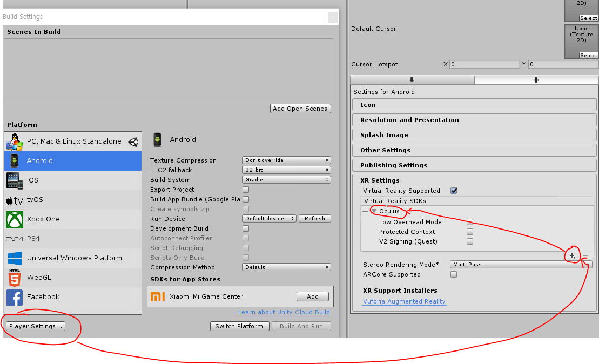Open Stereo Rendering Mode dropdown
This screenshot has height=364, width=599.
point(521,264)
